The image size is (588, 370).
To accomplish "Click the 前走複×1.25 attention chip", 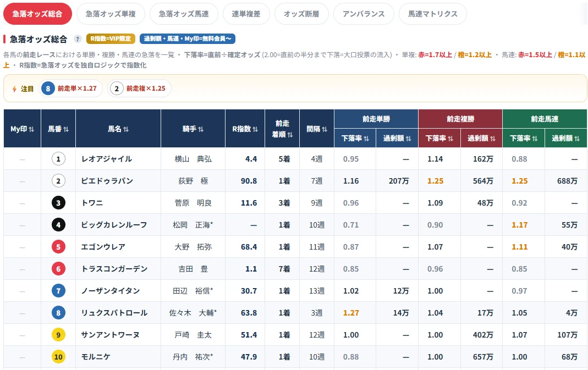I will (140, 89).
